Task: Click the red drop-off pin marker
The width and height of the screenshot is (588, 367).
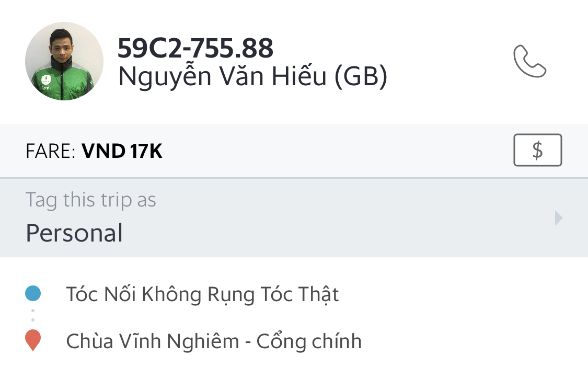Action: pyautogui.click(x=33, y=340)
